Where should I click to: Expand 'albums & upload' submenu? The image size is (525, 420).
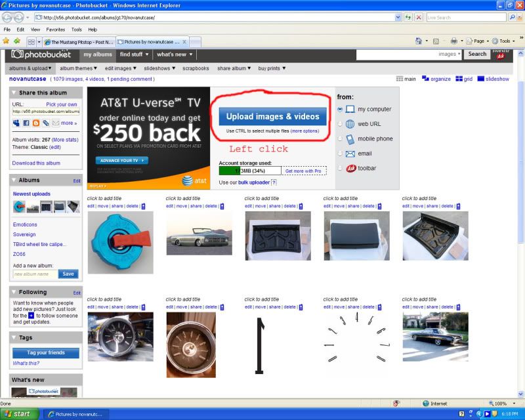(x=30, y=68)
